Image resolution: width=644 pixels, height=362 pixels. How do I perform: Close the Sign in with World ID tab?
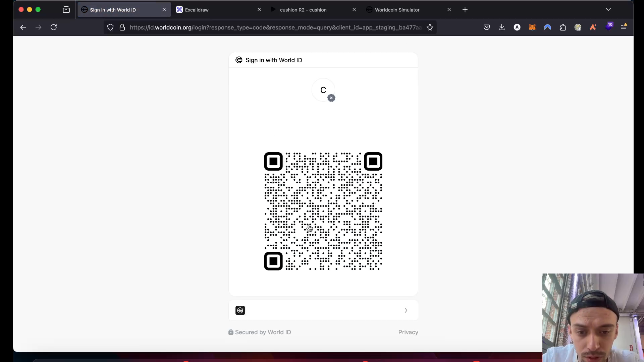[164, 10]
